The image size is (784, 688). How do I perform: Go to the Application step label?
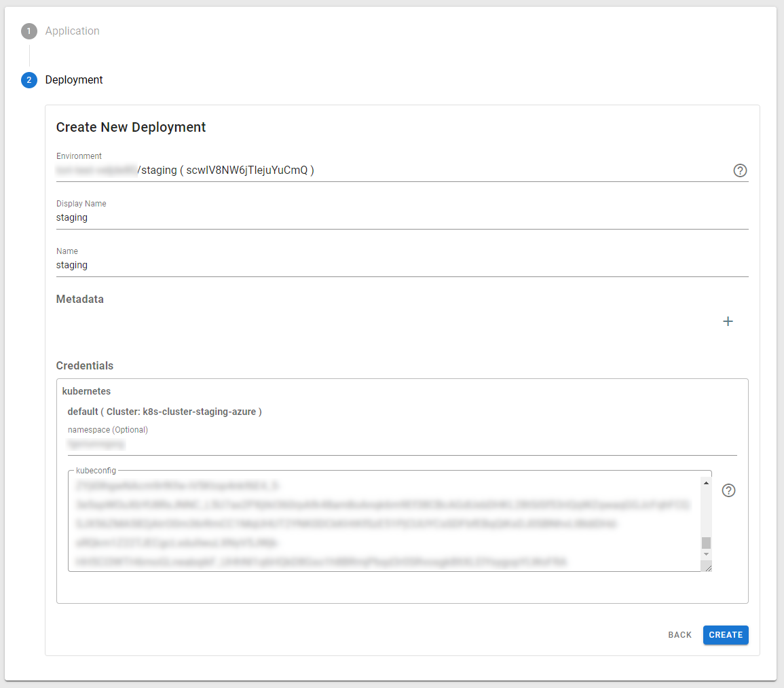pos(72,31)
